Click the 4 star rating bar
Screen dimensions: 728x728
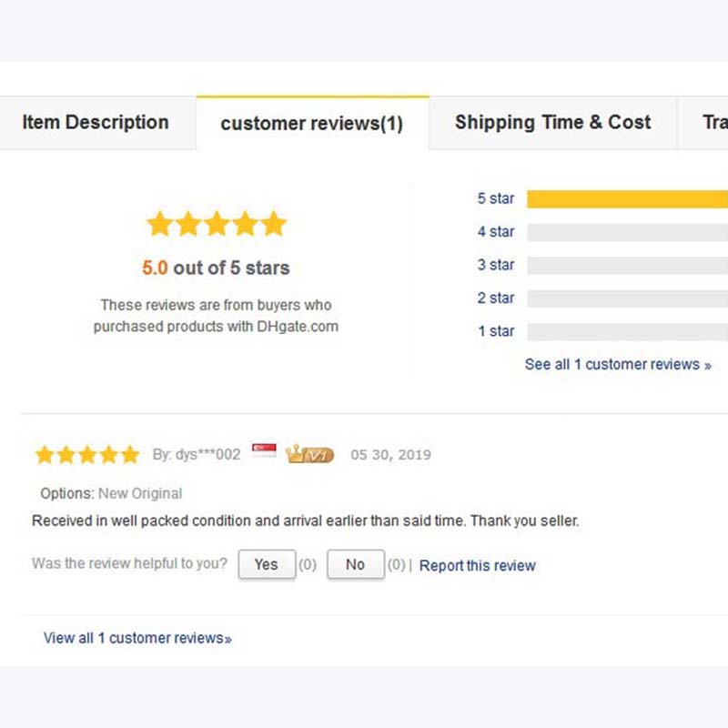pos(627,232)
